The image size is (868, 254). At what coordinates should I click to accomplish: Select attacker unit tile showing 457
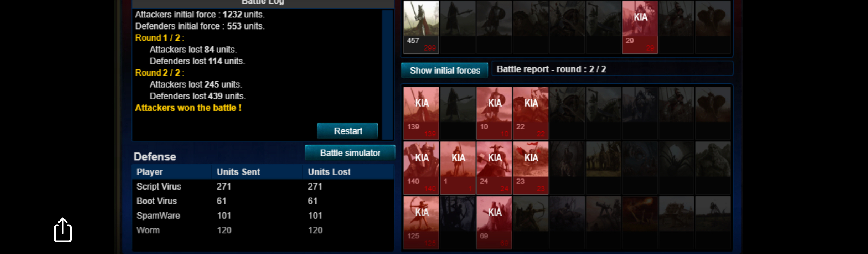point(421,27)
